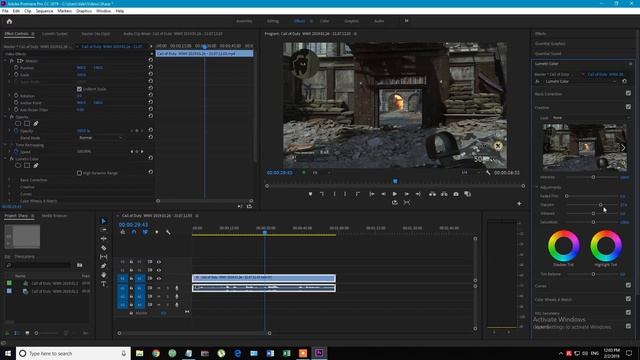This screenshot has width=640, height=360.
Task: Click the Extract button in Program Monitor
Action: pos(444,194)
